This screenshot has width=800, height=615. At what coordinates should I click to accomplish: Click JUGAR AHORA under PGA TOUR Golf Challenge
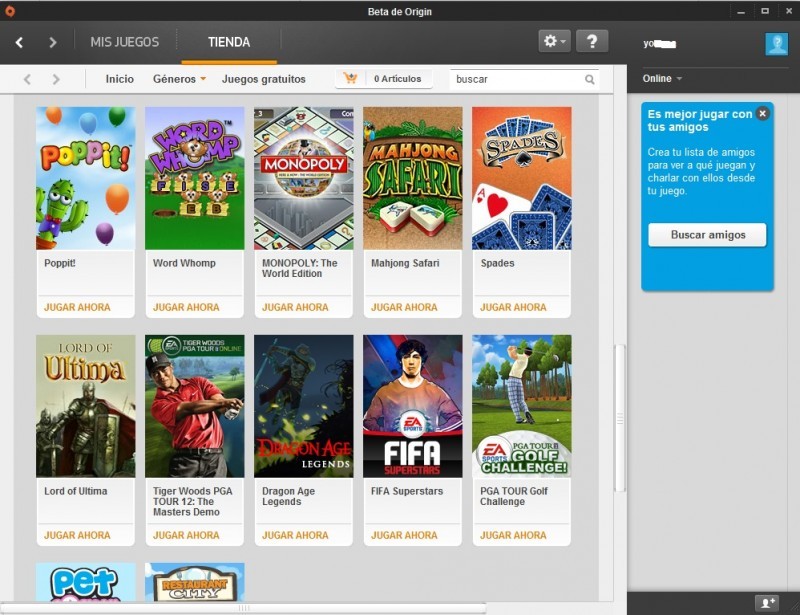513,535
